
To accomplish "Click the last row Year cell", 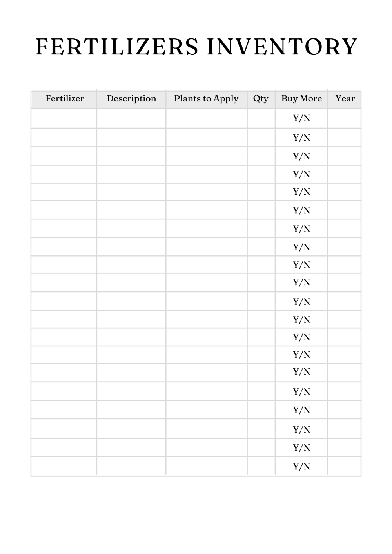I will pyautogui.click(x=344, y=466).
